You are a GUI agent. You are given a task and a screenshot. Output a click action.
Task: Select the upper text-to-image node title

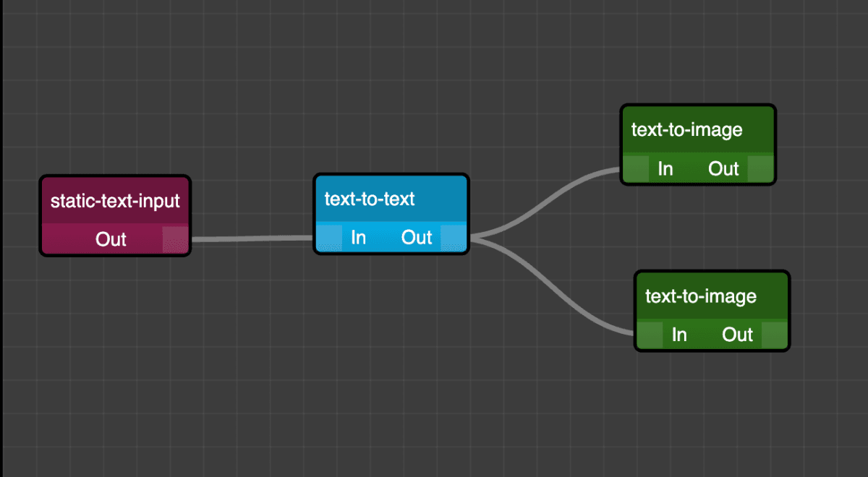click(x=686, y=130)
